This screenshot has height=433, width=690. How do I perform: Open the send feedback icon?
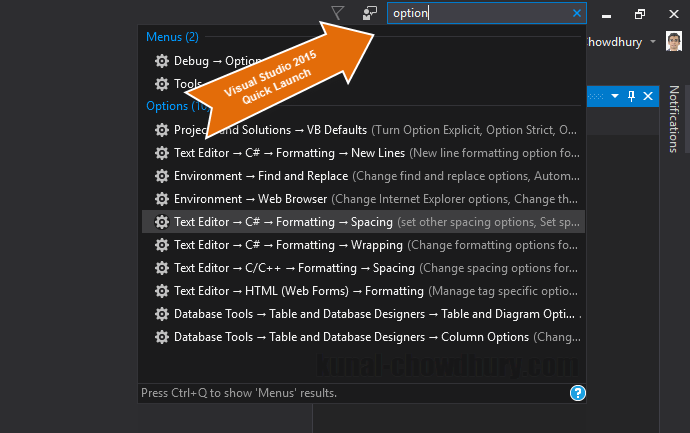(370, 13)
